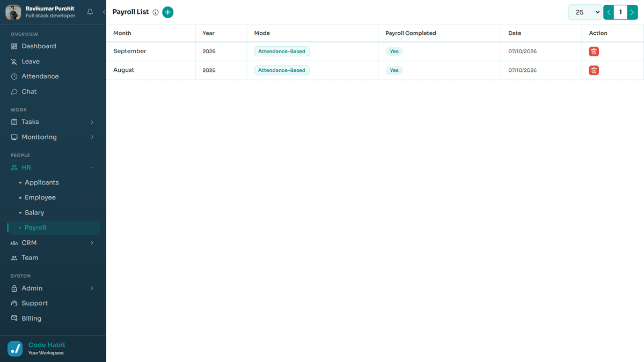Collapse the sidebar with the chevron
This screenshot has width=644, height=362.
pyautogui.click(x=104, y=12)
